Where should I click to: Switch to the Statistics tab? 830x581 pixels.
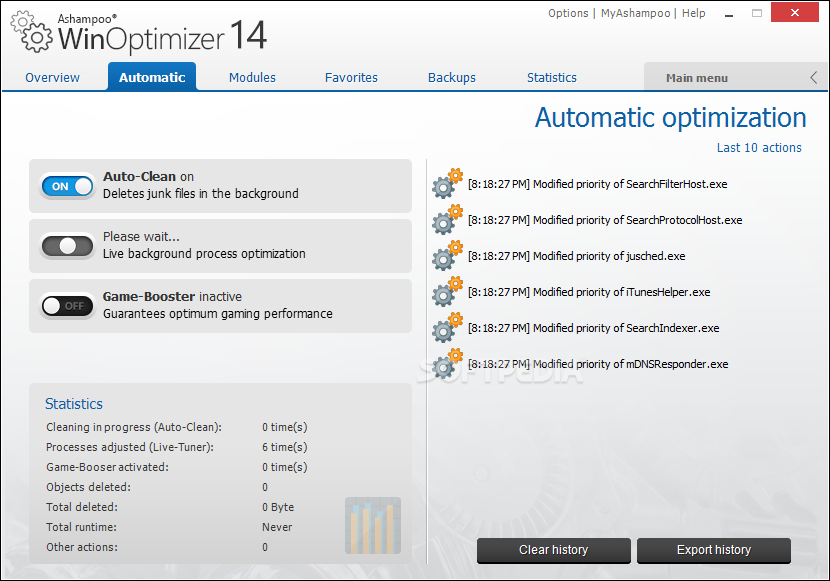(552, 77)
